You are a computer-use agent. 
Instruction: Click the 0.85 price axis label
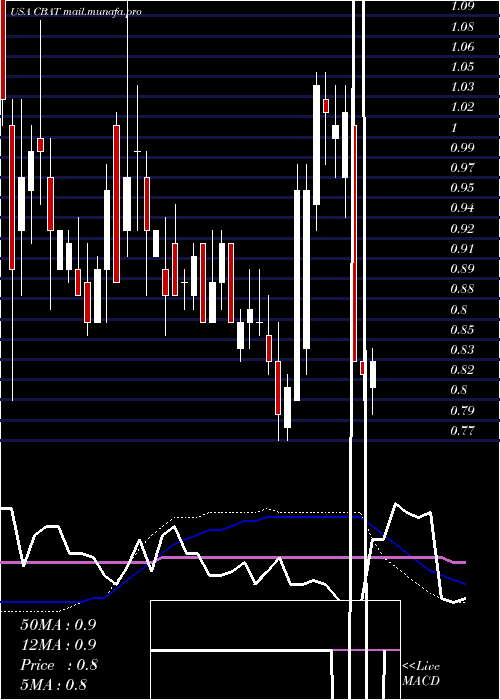pos(462,330)
